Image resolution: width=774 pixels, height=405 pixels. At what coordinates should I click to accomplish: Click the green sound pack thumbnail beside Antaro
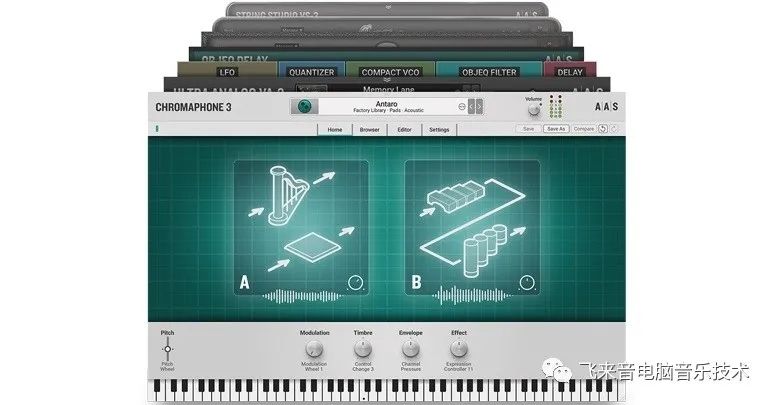coord(304,107)
